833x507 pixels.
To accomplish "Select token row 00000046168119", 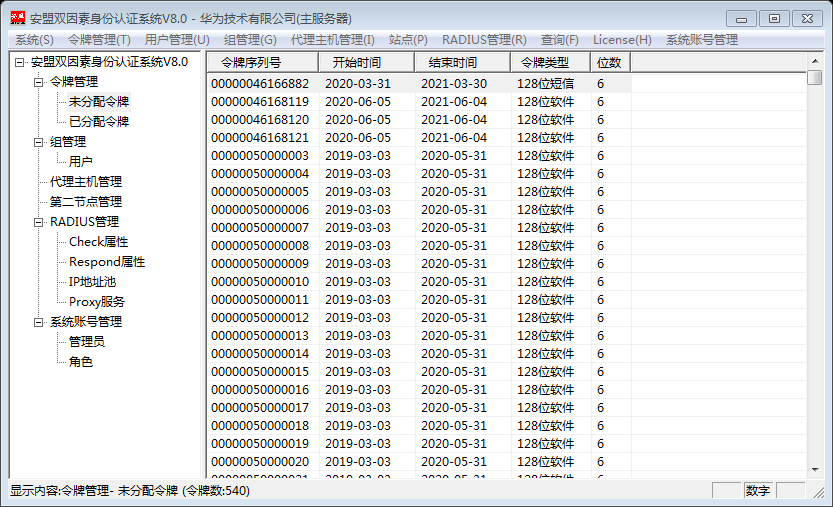I will 419,102.
